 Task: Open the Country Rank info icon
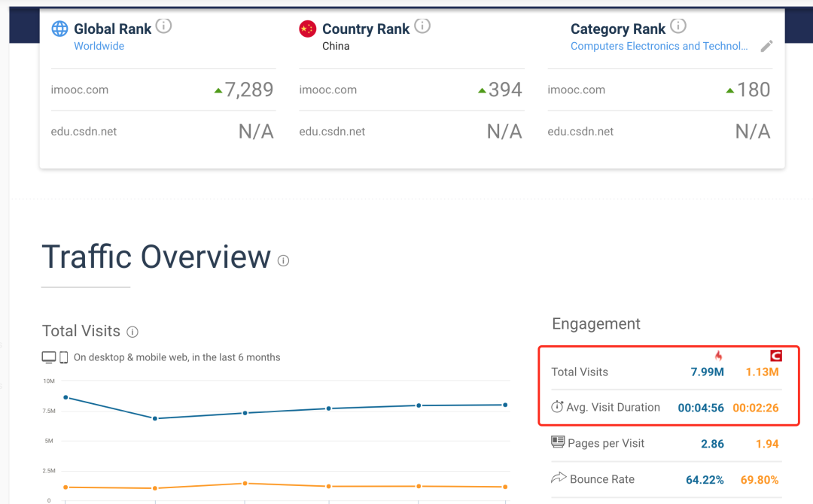point(422,26)
